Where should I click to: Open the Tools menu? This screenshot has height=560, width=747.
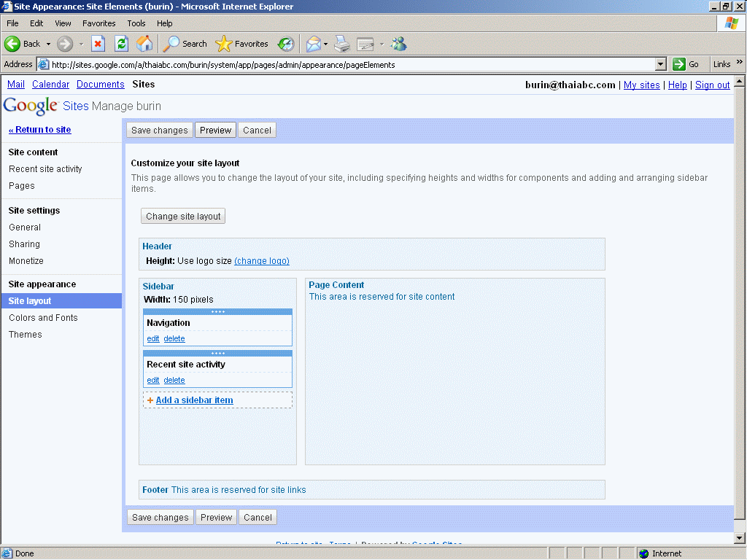tap(136, 23)
